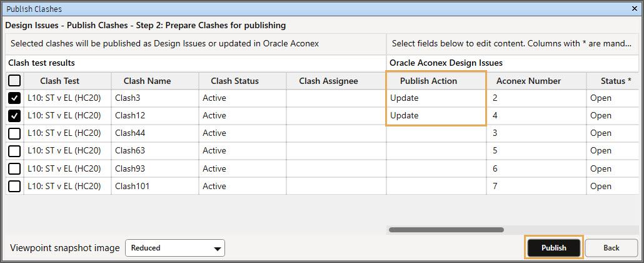Screen dimensions: 644x263
Task: Sort by Clash Name column header
Action: (147, 81)
